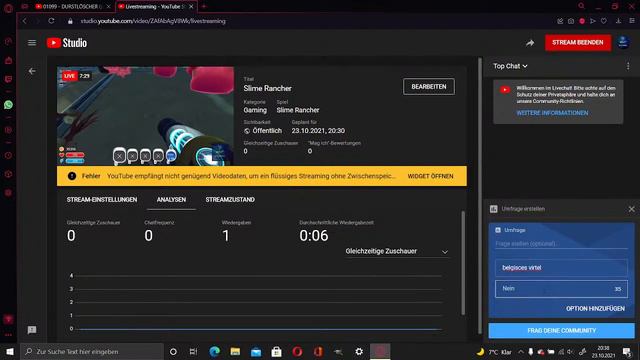Screen dimensions: 640x360
Task: Open Windows Settings gear in taskbar
Action: (359, 351)
